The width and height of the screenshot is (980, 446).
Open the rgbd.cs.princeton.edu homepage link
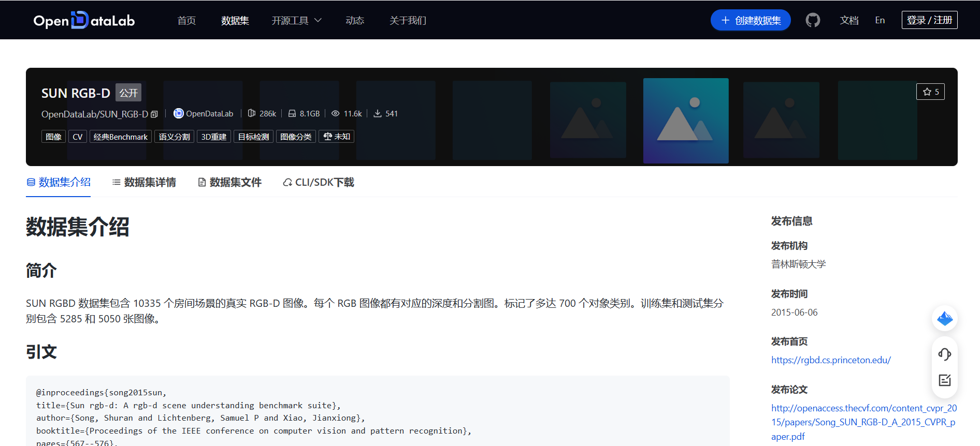coord(831,360)
